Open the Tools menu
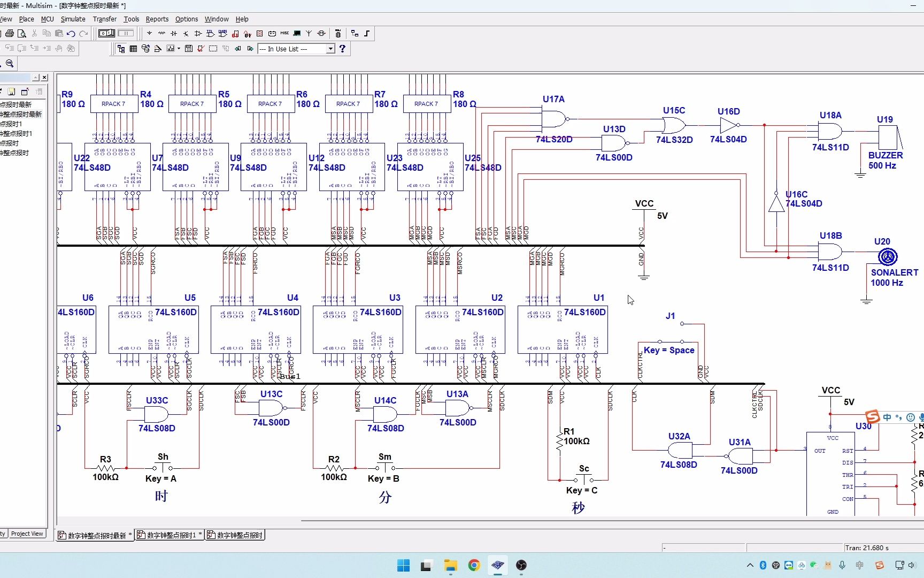 tap(131, 19)
